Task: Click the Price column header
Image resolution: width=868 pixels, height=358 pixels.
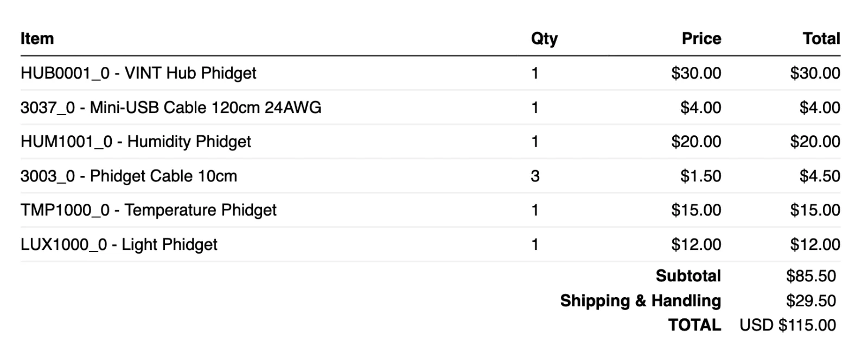Action: point(701,39)
